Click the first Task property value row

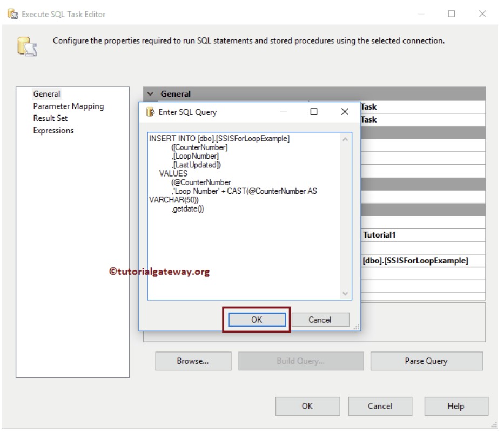pos(422,107)
